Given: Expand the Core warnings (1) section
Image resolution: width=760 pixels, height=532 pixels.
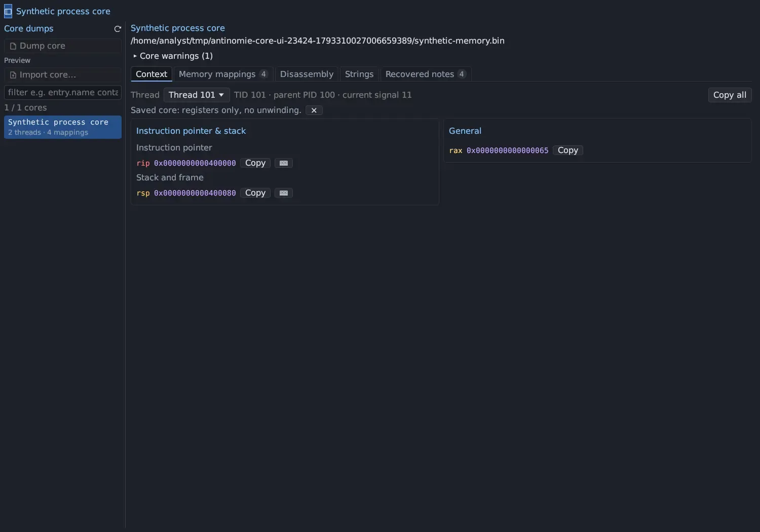Looking at the screenshot, I should [x=173, y=56].
